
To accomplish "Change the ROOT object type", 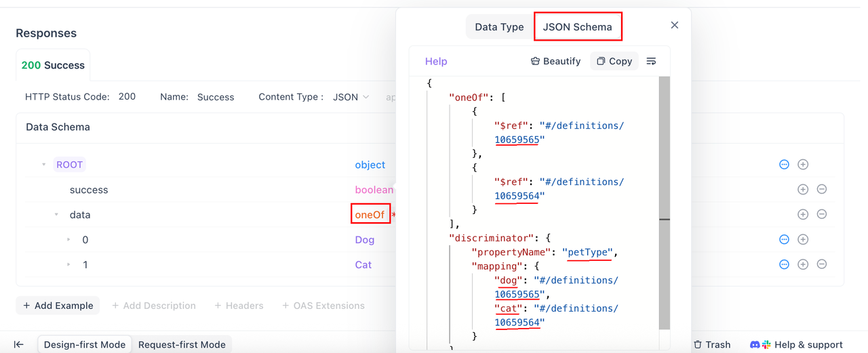I will tap(370, 165).
